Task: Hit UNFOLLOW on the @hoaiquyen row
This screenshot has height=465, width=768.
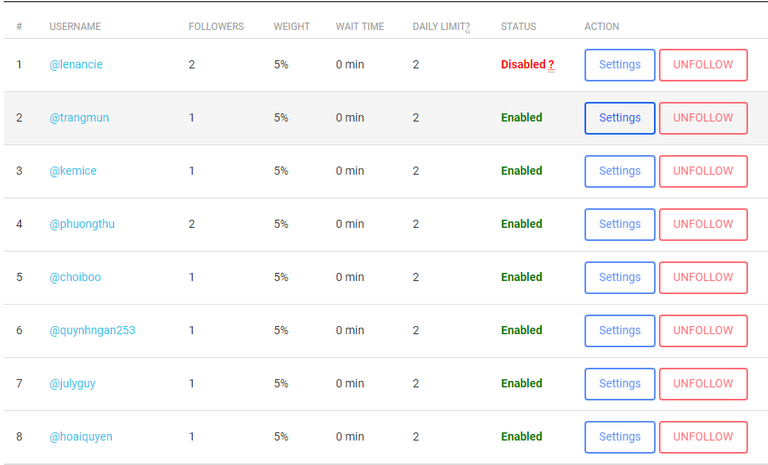Action: pos(703,436)
